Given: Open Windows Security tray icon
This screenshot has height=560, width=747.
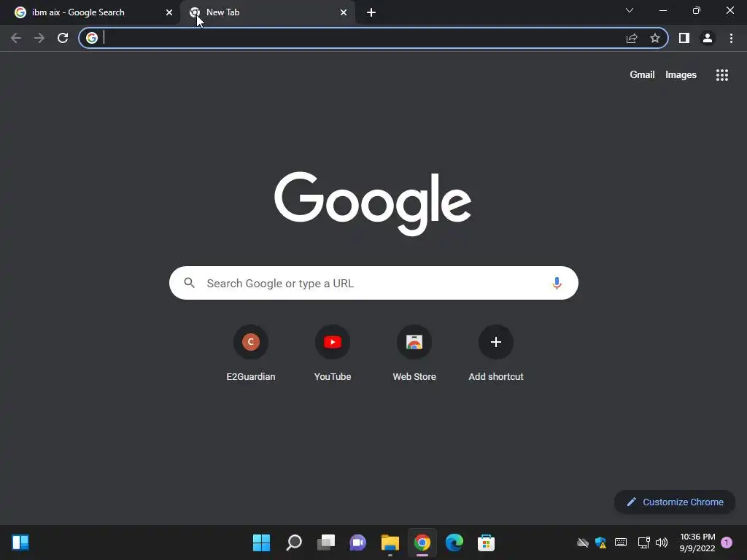Looking at the screenshot, I should (x=601, y=542).
